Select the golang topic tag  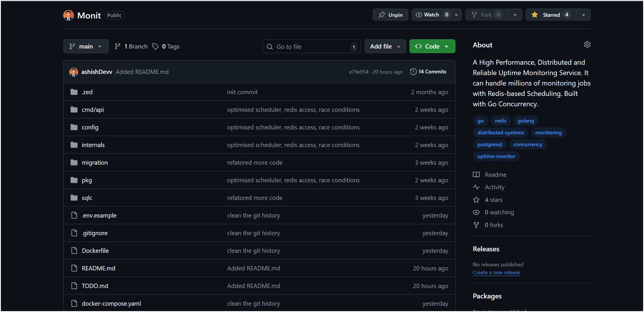[526, 120]
